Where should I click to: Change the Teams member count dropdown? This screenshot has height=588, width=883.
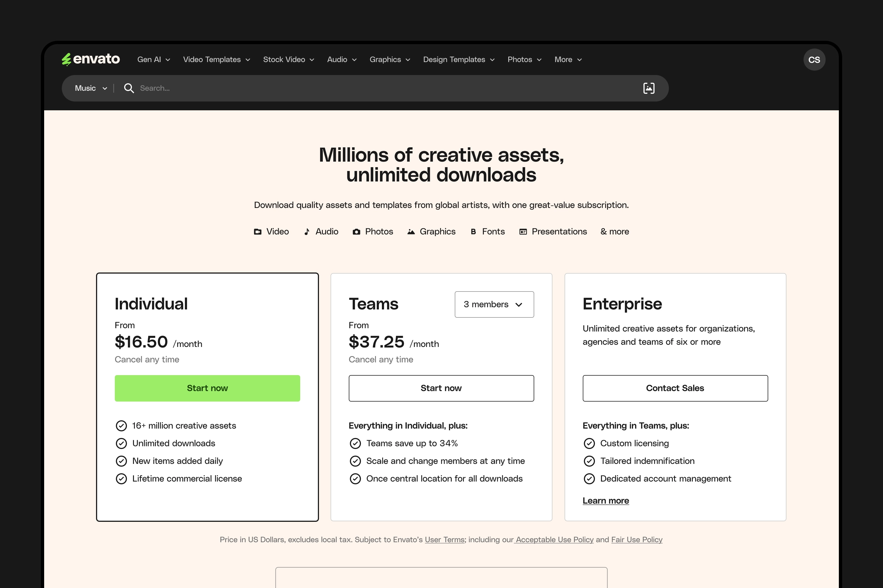point(494,304)
